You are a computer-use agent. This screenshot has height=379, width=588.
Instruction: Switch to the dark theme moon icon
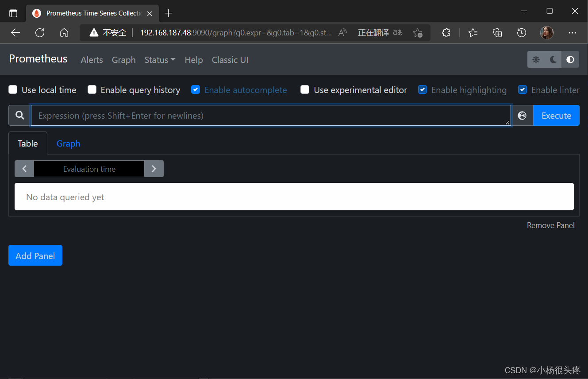click(553, 59)
